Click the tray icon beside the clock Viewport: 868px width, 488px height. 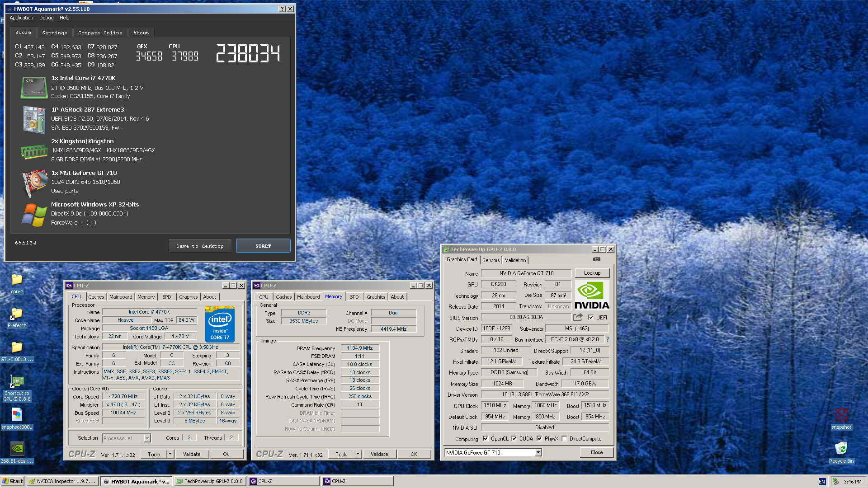(835, 482)
